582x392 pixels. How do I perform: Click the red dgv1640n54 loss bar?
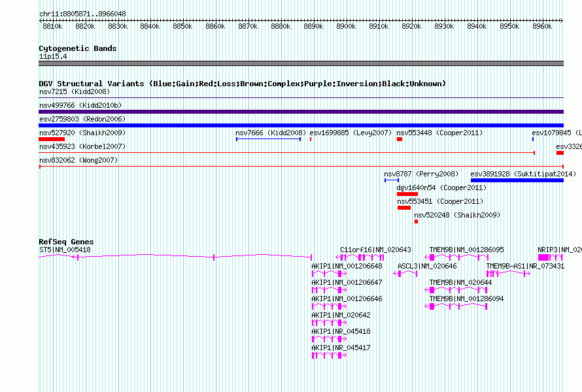click(407, 193)
